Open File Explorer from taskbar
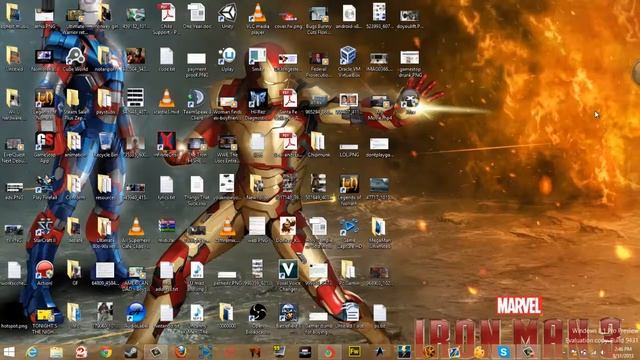 coord(56,352)
